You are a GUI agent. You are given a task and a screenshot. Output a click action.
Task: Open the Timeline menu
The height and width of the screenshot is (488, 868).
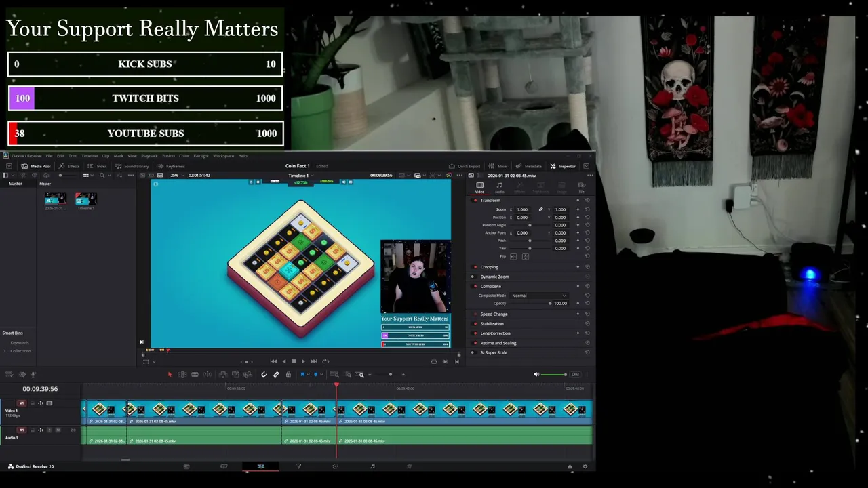point(90,156)
